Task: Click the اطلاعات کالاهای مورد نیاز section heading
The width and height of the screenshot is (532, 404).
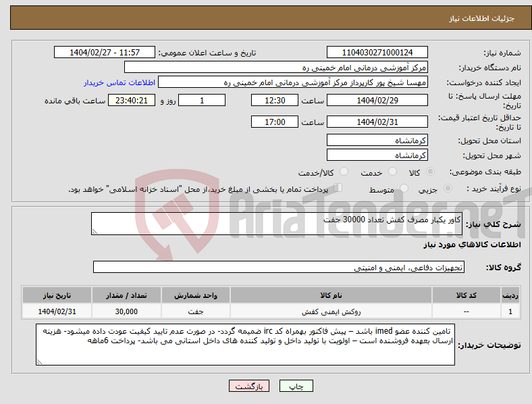Action: click(x=472, y=245)
